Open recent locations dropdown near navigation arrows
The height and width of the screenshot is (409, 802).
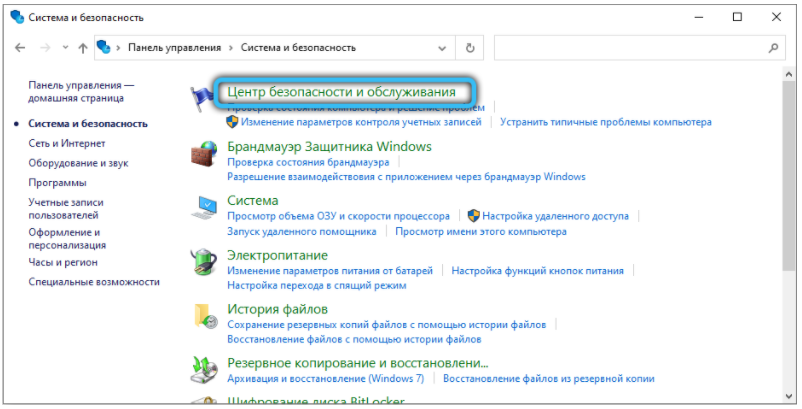pyautogui.click(x=64, y=48)
